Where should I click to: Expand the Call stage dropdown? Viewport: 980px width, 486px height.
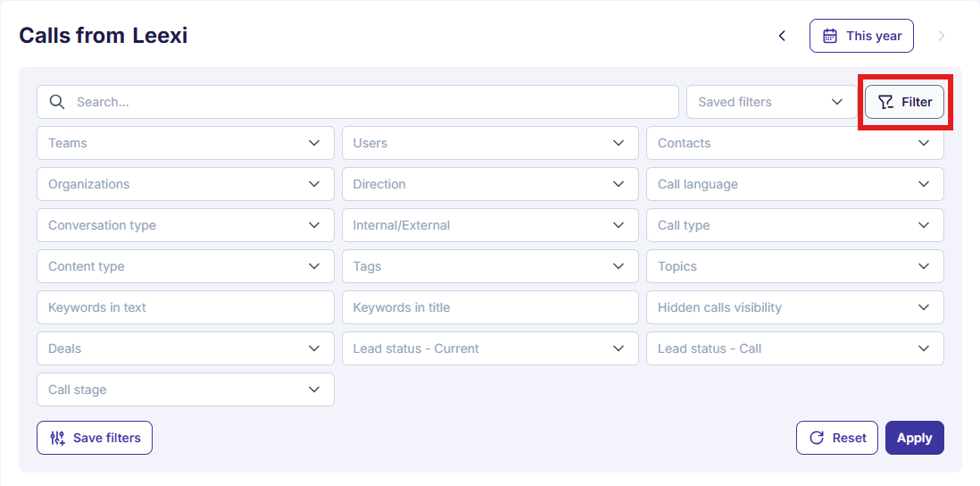pos(186,390)
